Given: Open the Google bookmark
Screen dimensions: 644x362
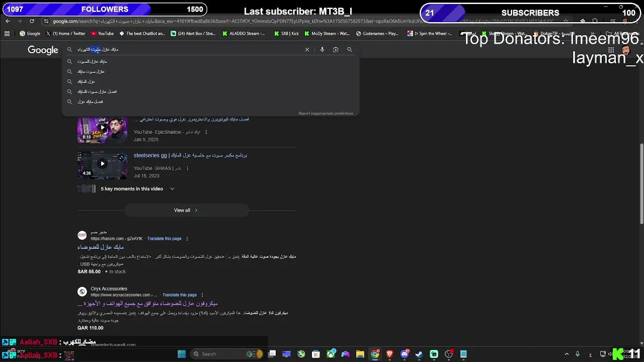Looking at the screenshot, I should tap(30, 34).
